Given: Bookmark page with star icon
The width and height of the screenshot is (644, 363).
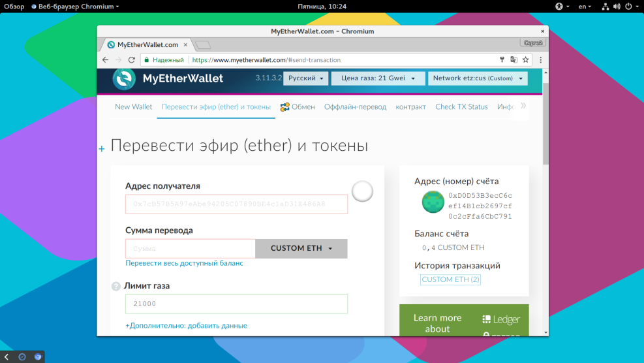Looking at the screenshot, I should [x=525, y=59].
